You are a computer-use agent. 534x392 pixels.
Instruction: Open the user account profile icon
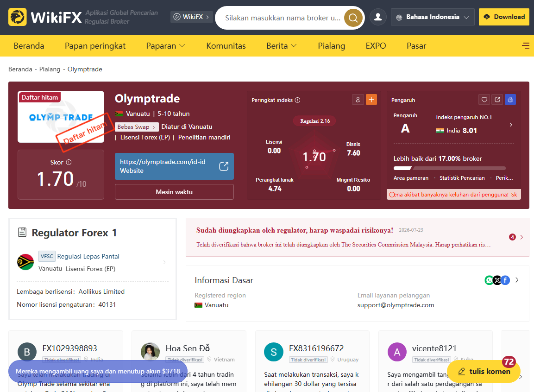(x=378, y=17)
